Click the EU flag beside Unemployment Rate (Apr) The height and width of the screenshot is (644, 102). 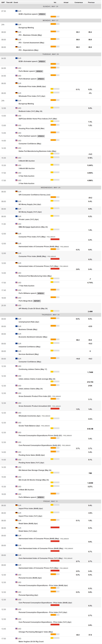16,319
